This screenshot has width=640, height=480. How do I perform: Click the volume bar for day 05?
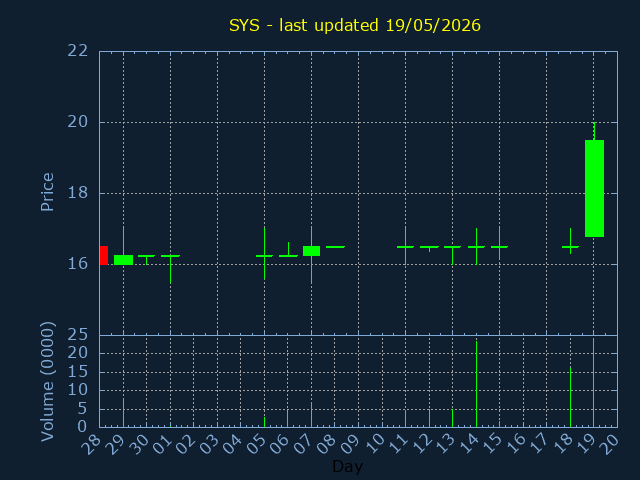264,422
